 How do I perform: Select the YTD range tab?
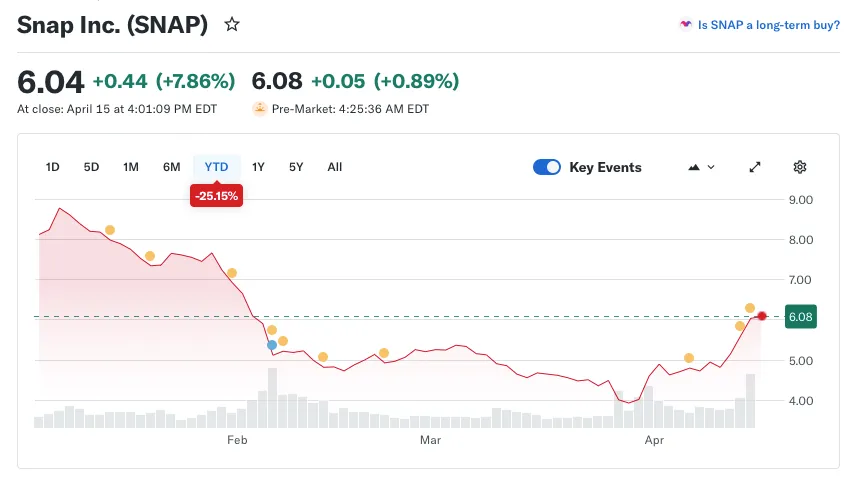tap(216, 167)
